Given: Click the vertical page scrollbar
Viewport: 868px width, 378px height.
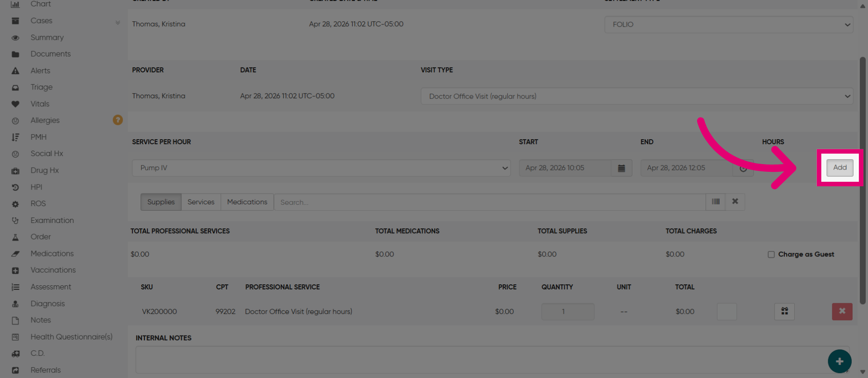Looking at the screenshot, I should click(862, 181).
